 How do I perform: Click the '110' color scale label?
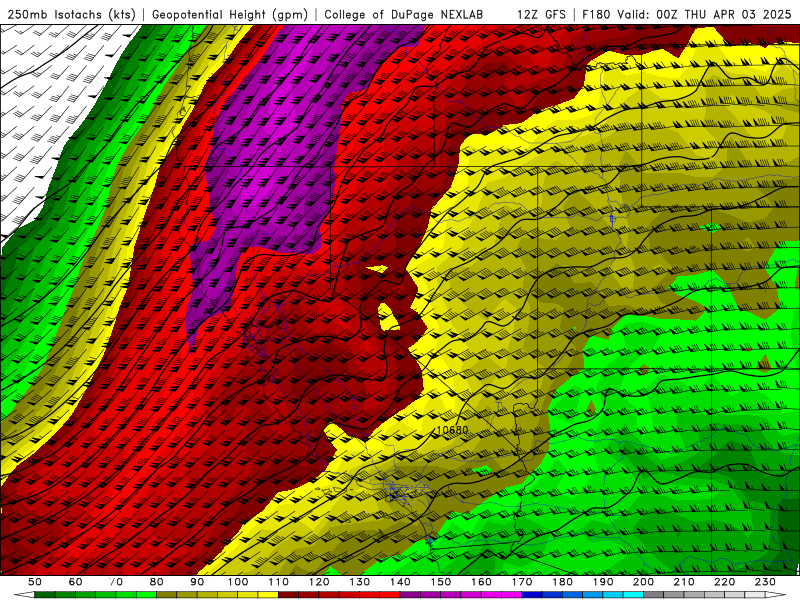pos(279,582)
